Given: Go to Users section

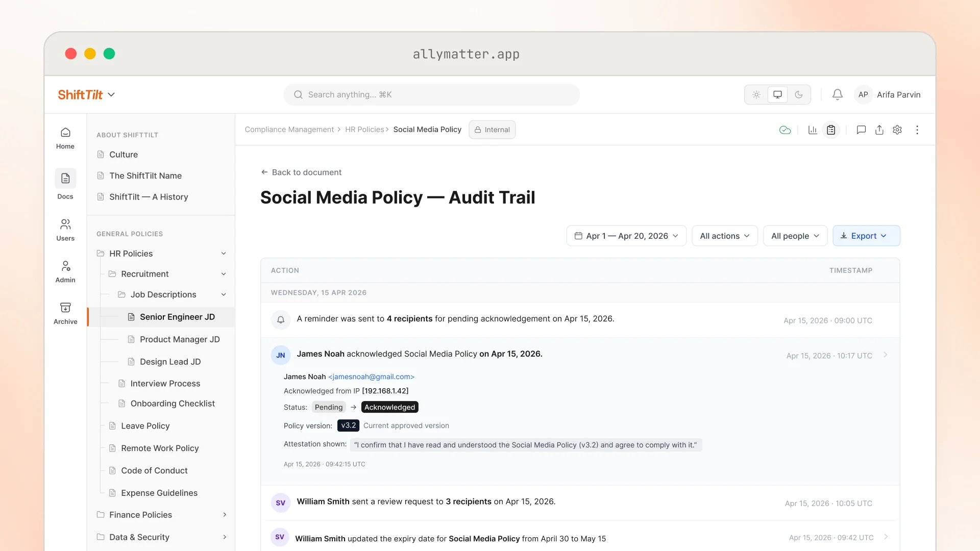Looking at the screenshot, I should click(65, 230).
